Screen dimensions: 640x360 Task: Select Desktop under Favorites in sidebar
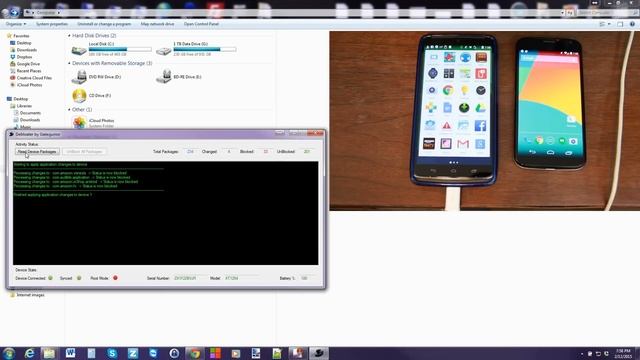[x=24, y=43]
